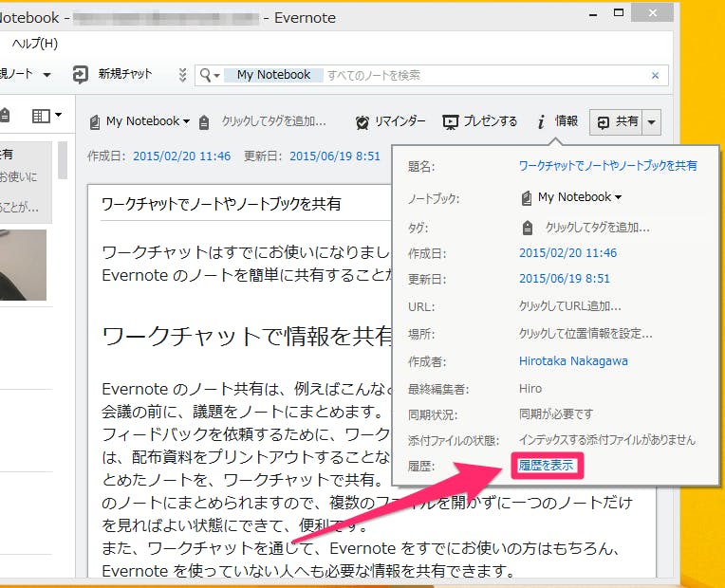Click クリックしてタグを追加 in note header
Image resolution: width=725 pixels, height=588 pixels.
click(273, 121)
